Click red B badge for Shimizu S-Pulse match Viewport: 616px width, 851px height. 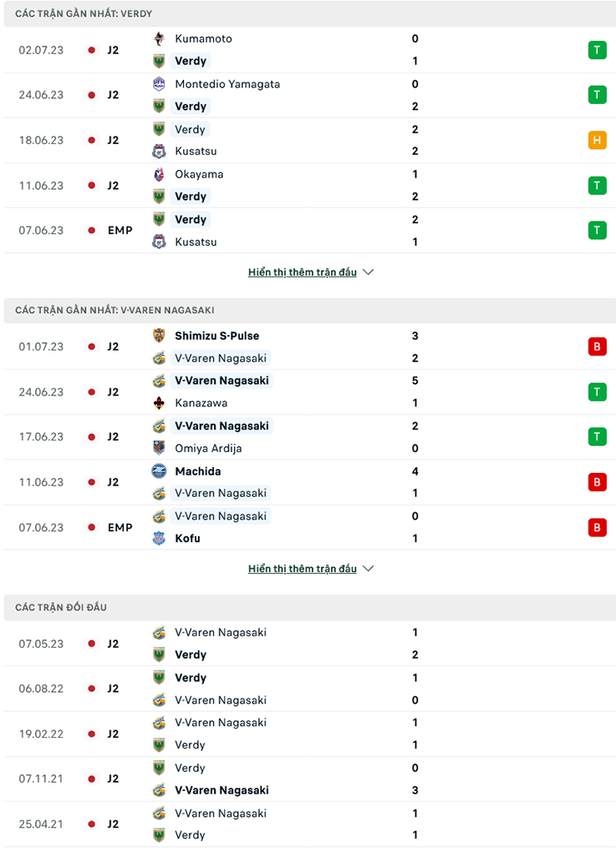(597, 346)
